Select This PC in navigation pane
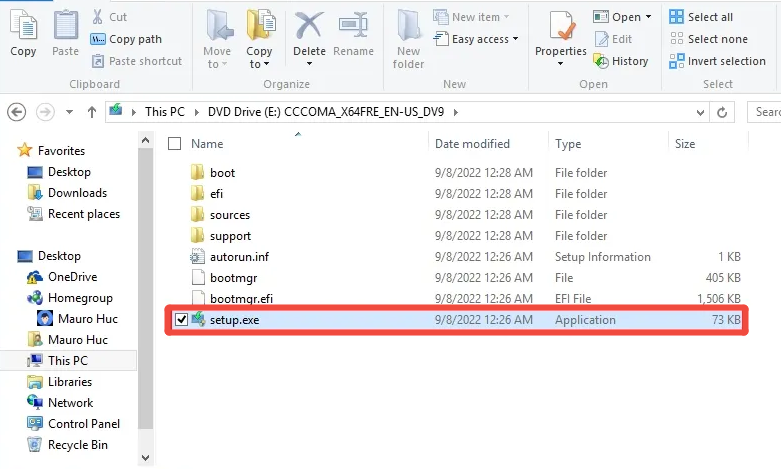Screen dimensions: 781x469 coord(68,360)
